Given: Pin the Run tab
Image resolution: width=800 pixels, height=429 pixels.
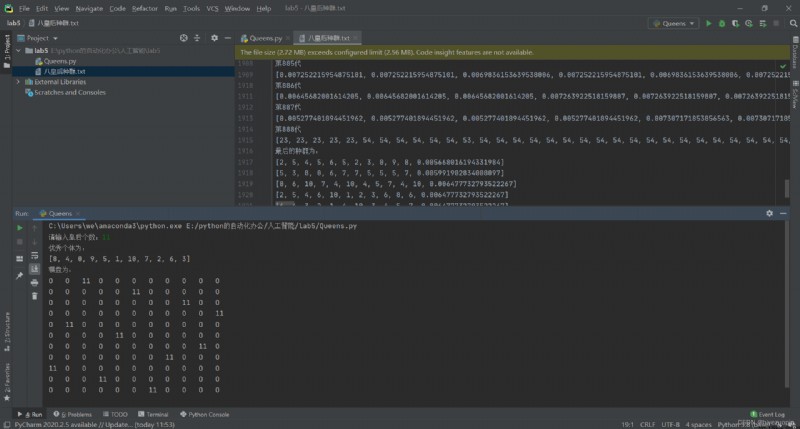Looking at the screenshot, I should [19, 276].
